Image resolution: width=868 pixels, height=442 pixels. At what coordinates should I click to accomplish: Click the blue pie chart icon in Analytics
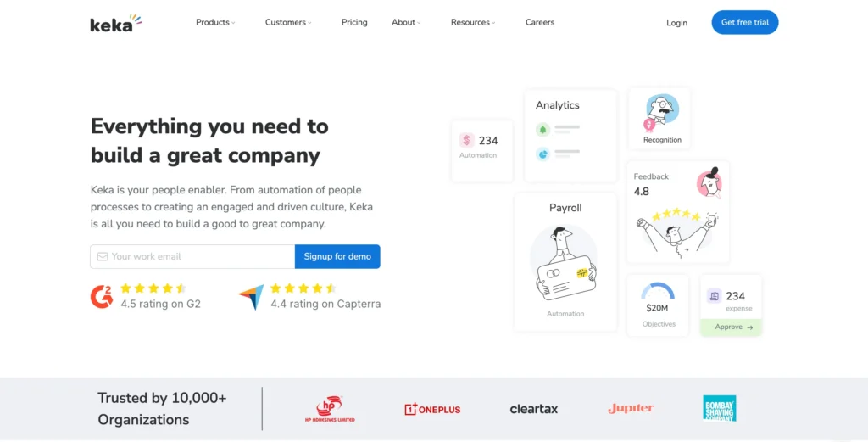pos(543,154)
